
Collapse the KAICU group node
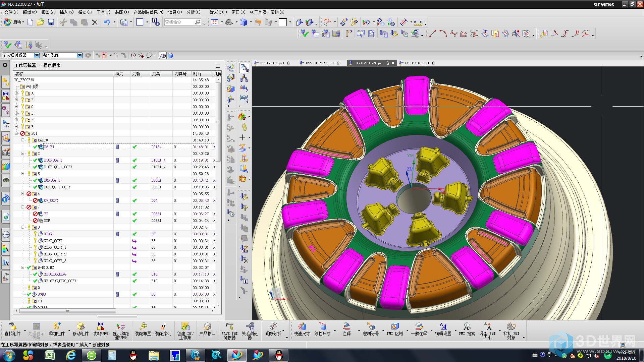(x=22, y=140)
